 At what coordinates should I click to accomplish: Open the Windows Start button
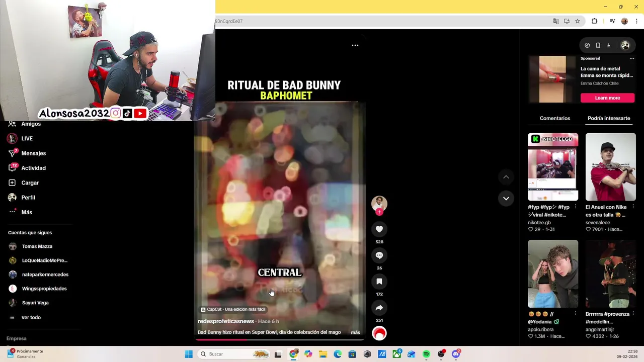click(189, 354)
